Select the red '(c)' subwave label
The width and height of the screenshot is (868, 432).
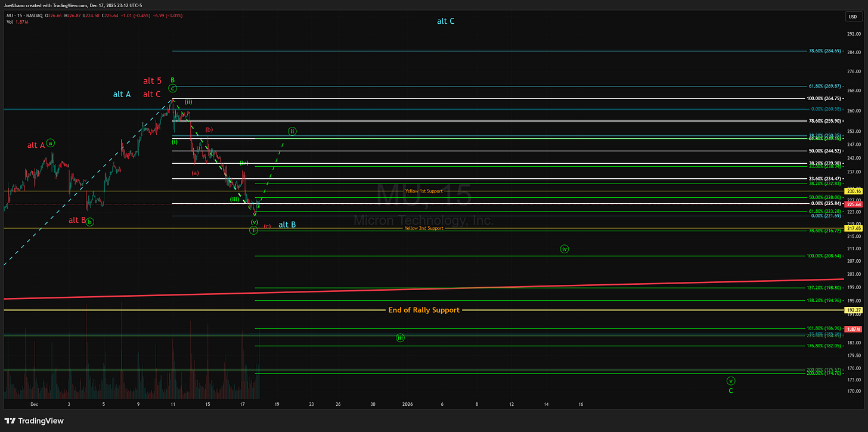point(267,226)
